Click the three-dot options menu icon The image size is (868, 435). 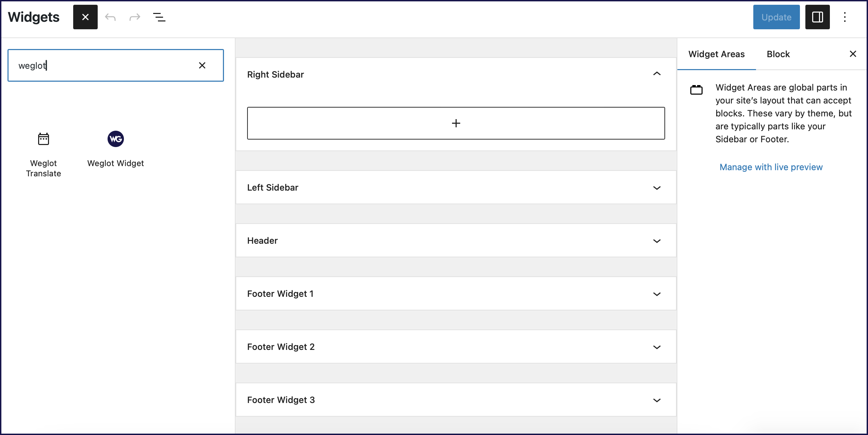tap(845, 17)
